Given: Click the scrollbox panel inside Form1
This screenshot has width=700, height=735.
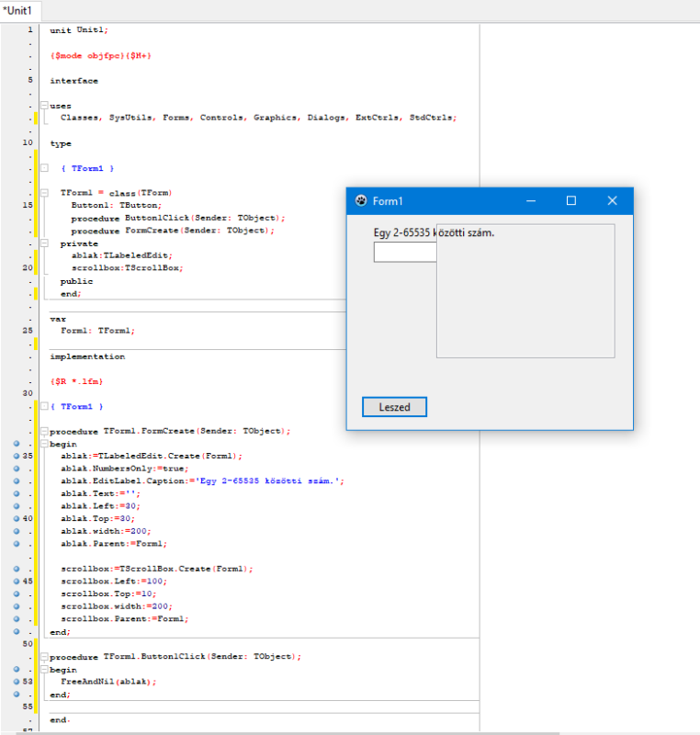Looking at the screenshot, I should pyautogui.click(x=525, y=291).
